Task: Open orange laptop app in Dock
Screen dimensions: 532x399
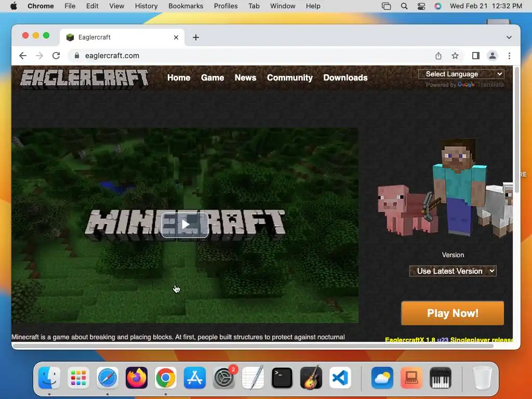Action: point(411,378)
